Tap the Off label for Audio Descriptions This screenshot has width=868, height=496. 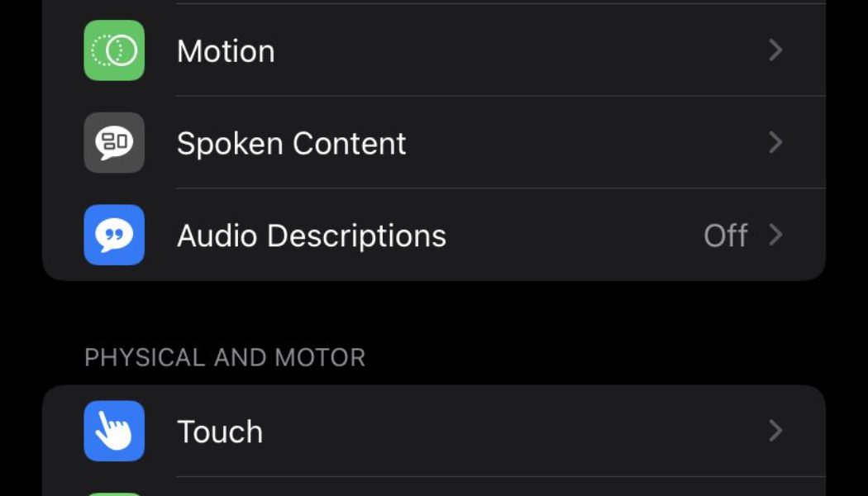(727, 235)
